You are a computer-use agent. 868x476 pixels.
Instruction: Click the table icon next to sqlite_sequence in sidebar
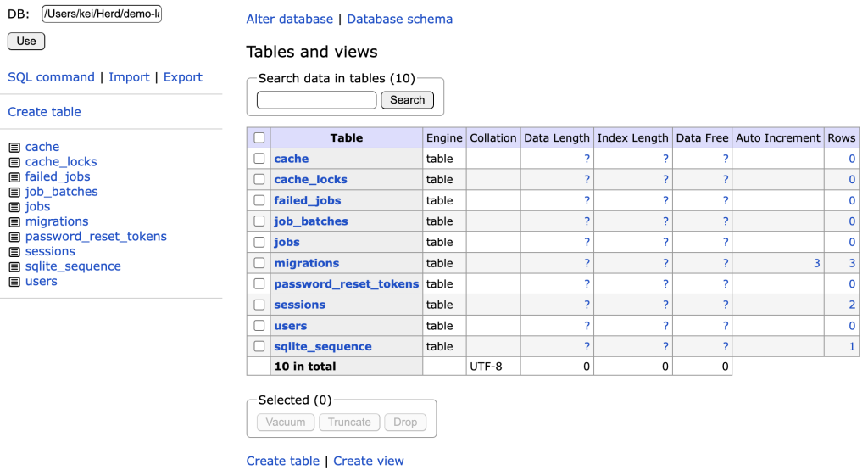[x=14, y=266]
